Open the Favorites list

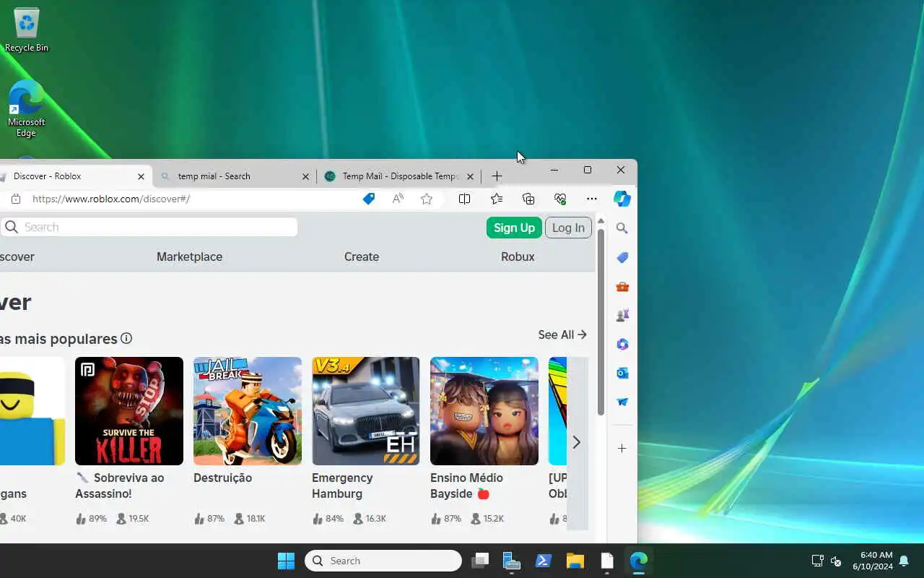[497, 199]
